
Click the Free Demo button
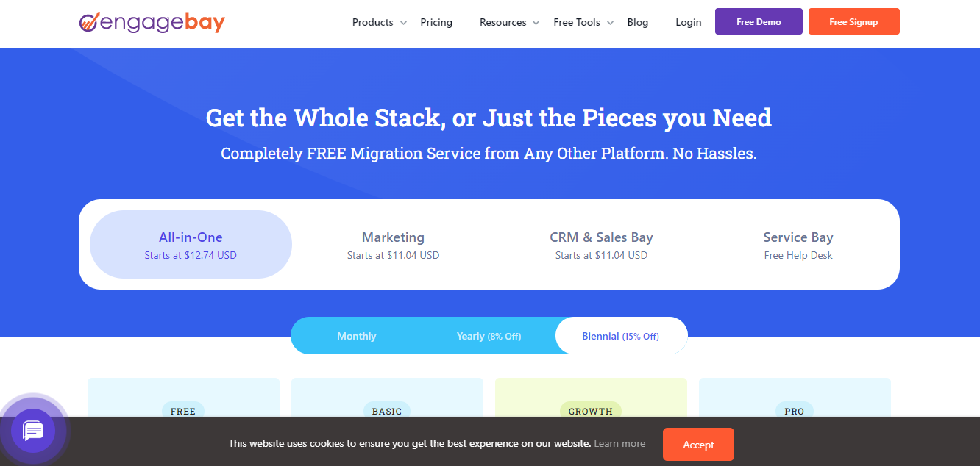[x=759, y=22]
